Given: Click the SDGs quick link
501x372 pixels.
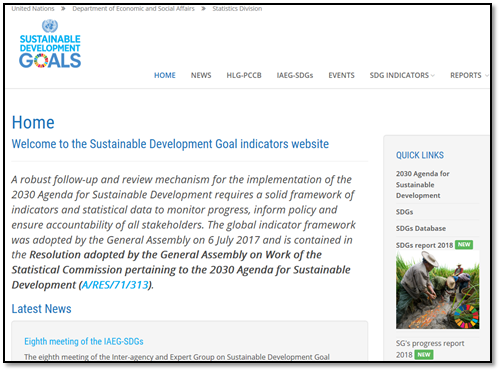Looking at the screenshot, I should (x=404, y=212).
